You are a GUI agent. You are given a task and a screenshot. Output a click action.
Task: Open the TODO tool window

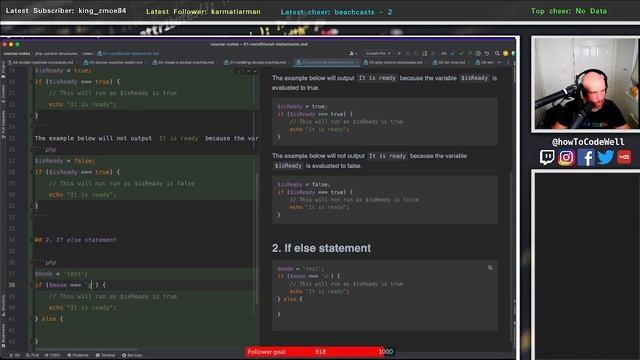[x=52, y=355]
